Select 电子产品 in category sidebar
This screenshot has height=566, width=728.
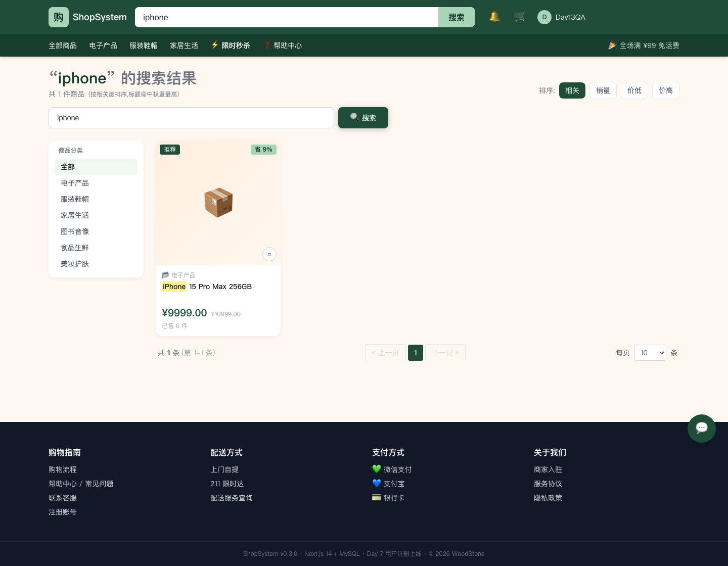96,183
